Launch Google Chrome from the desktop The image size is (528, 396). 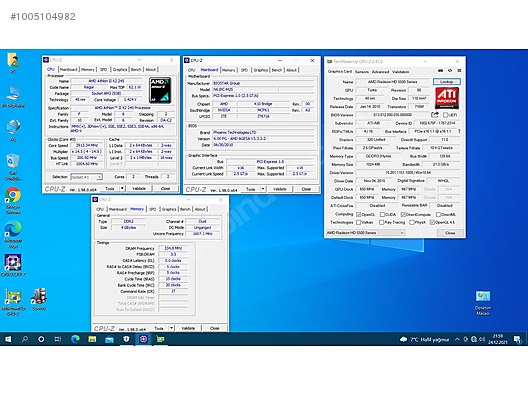pos(13,201)
